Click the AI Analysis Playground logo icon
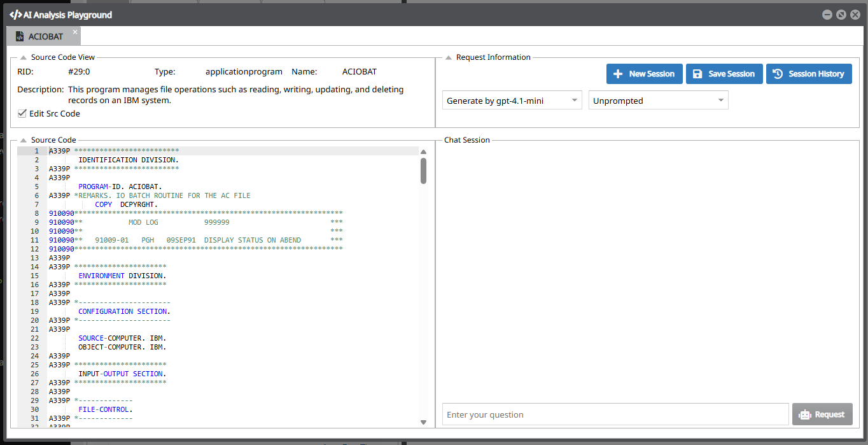The width and height of the screenshot is (868, 445). [x=15, y=15]
